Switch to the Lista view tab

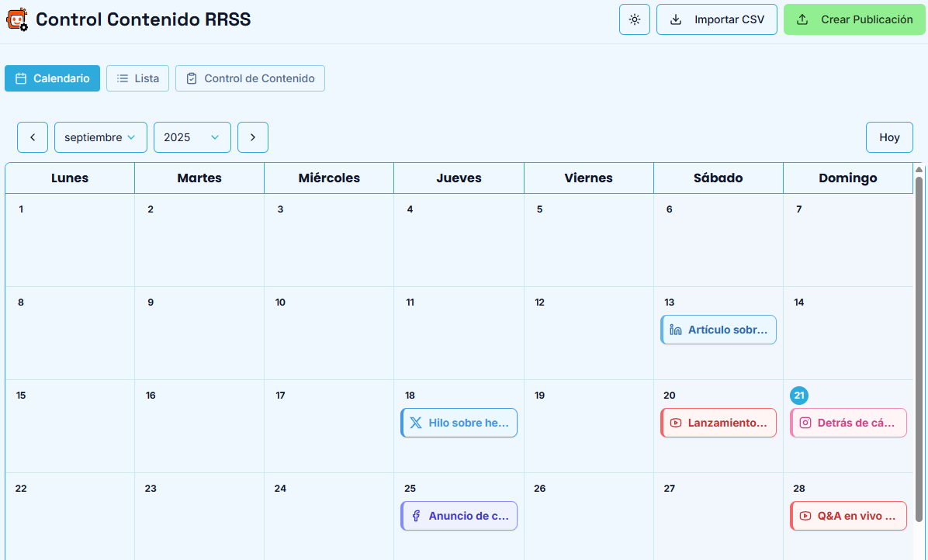click(137, 78)
